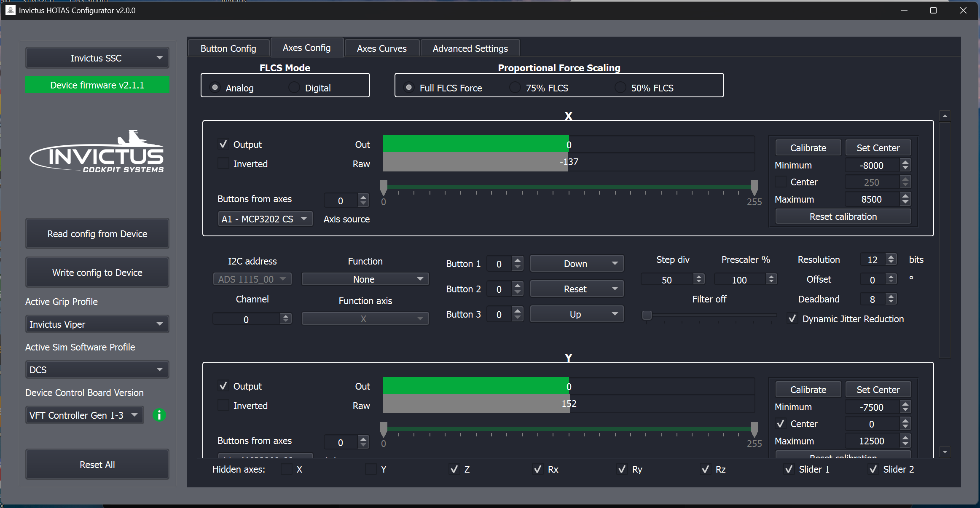Image resolution: width=980 pixels, height=508 pixels.
Task: Go to the Advanced Settings tab
Action: [470, 48]
